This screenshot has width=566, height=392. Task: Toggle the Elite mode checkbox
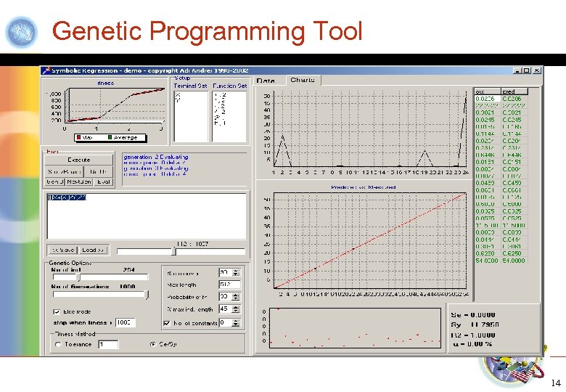click(57, 311)
